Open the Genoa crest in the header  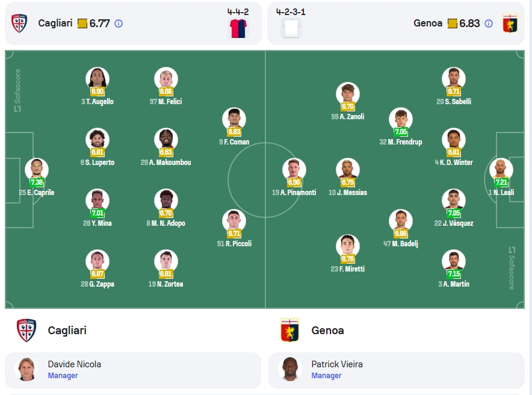510,23
